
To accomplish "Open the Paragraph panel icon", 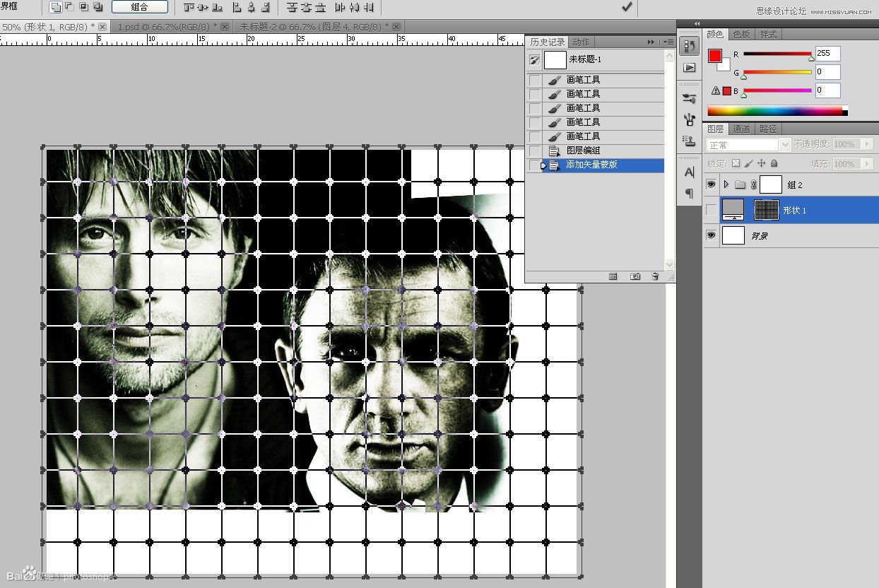I will pos(689,194).
